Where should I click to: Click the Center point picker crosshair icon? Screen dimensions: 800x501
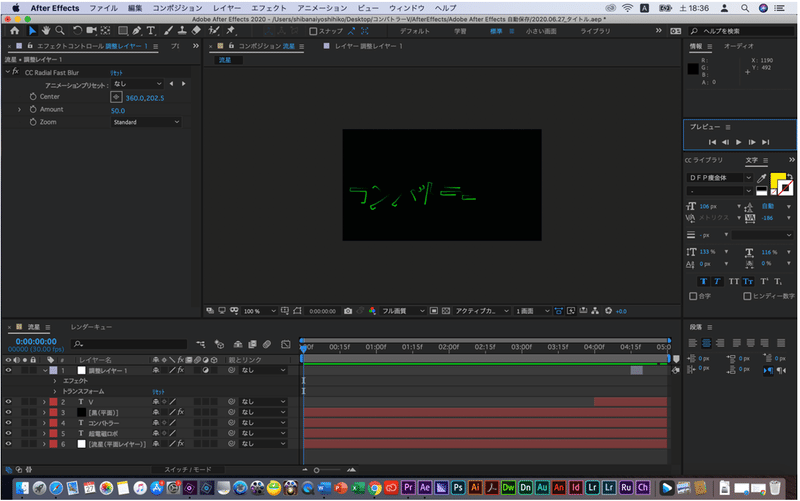click(x=116, y=97)
